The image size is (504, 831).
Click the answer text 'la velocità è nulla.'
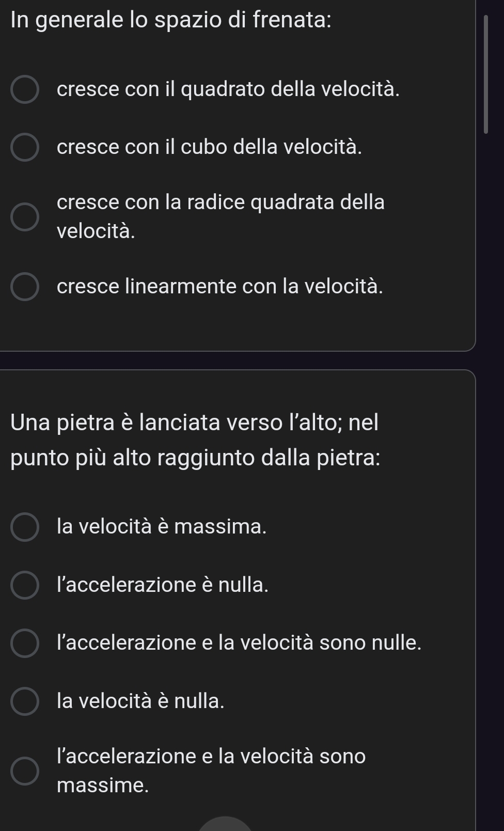140,701
